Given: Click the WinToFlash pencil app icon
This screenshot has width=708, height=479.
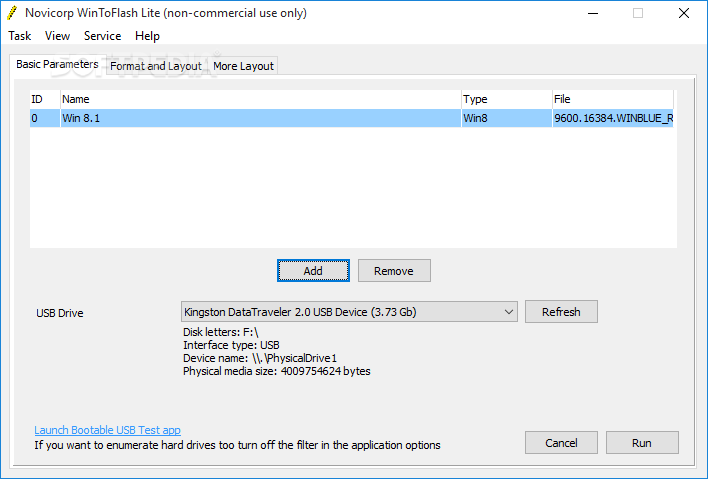Looking at the screenshot, I should point(12,13).
